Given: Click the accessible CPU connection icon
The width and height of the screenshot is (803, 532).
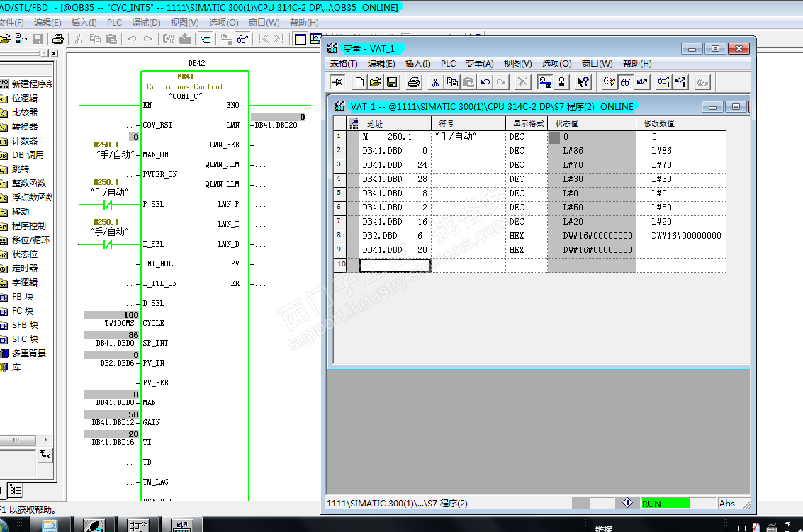Looking at the screenshot, I should [562, 82].
